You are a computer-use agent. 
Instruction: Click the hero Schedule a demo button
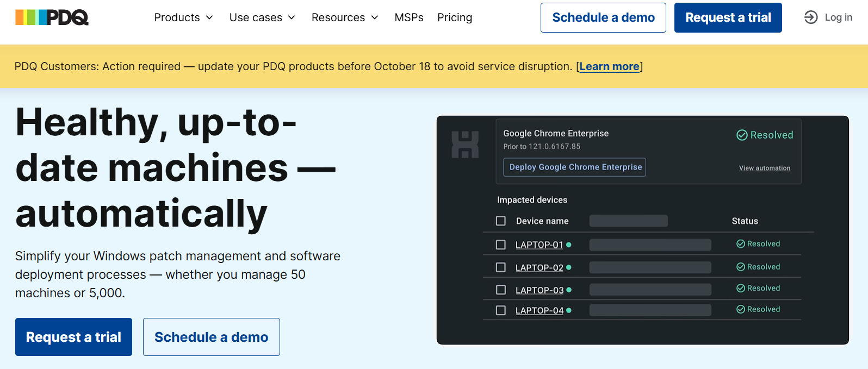(212, 337)
